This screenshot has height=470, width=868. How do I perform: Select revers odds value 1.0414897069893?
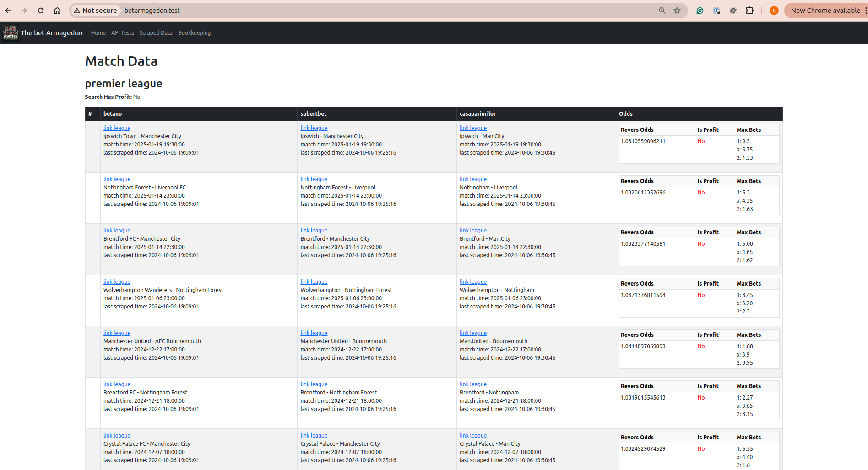tap(643, 346)
